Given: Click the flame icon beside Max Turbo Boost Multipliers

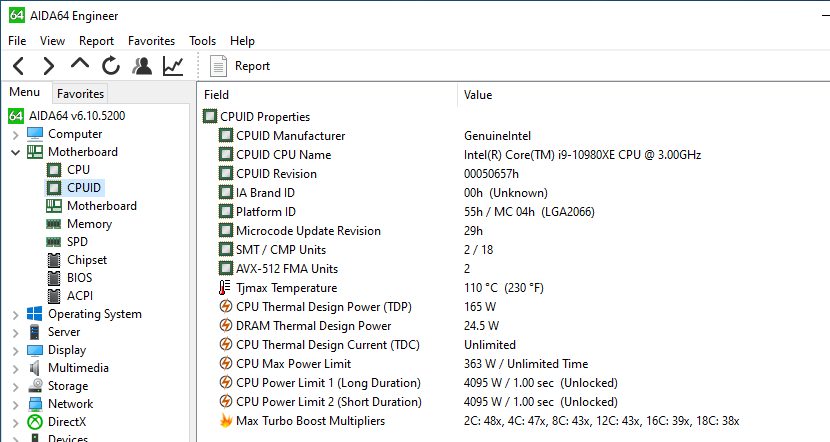Looking at the screenshot, I should coord(226,421).
